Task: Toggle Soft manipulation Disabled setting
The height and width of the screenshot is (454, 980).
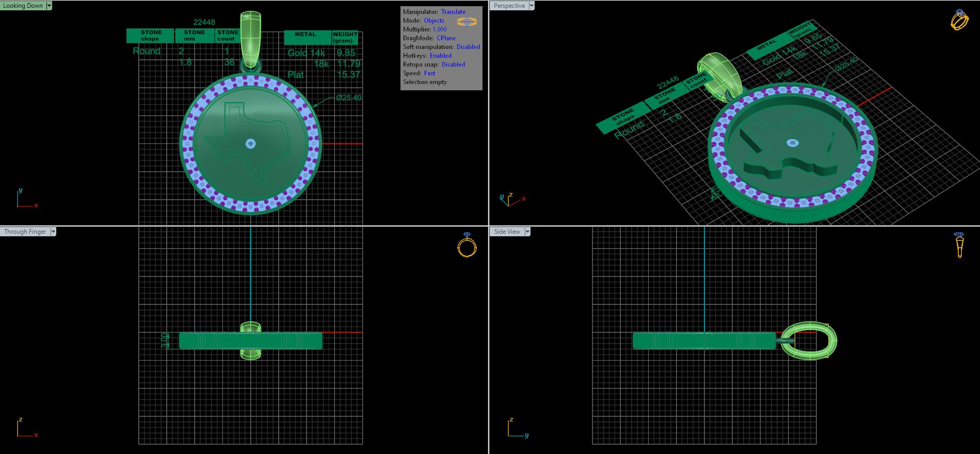Action: pyautogui.click(x=468, y=47)
